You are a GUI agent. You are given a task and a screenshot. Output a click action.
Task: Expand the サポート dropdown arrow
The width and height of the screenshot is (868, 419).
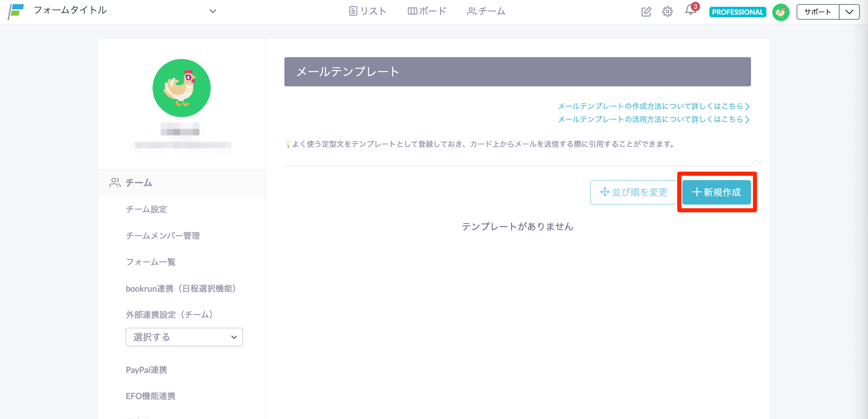(x=849, y=12)
